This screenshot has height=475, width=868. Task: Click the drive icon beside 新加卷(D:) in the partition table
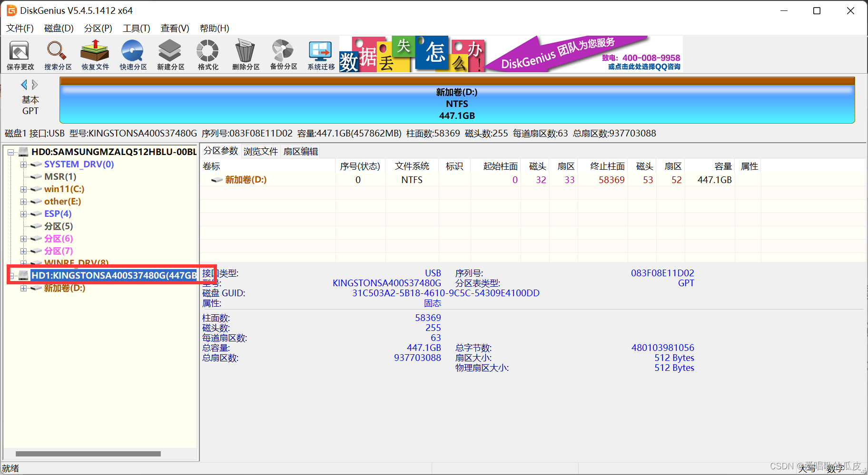[217, 180]
